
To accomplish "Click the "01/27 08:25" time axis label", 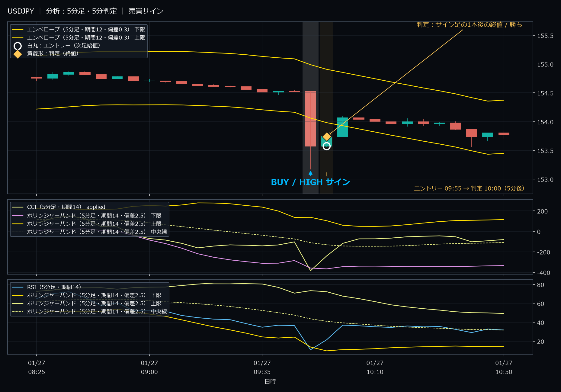I will (x=37, y=368).
